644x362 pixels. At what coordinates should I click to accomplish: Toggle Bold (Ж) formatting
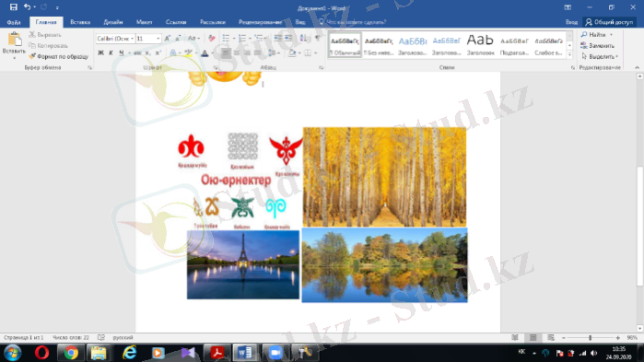[x=100, y=53]
